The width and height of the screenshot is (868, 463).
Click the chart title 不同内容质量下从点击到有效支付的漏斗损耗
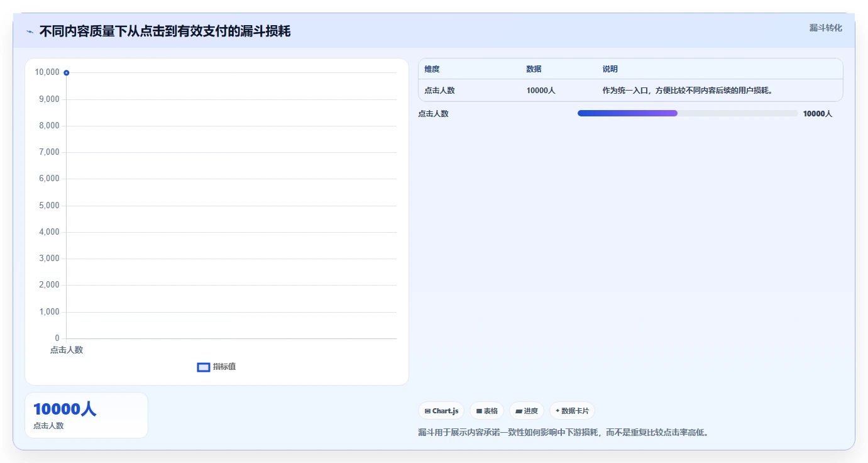pos(165,31)
